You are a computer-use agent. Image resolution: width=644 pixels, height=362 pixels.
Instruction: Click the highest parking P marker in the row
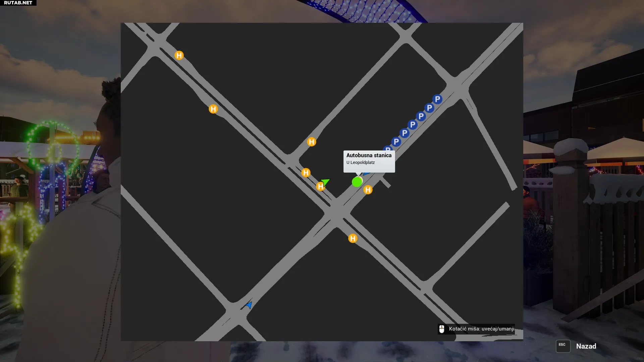pyautogui.click(x=437, y=99)
